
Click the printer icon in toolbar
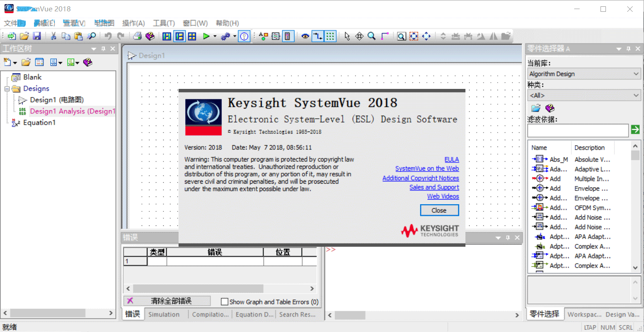tap(137, 36)
